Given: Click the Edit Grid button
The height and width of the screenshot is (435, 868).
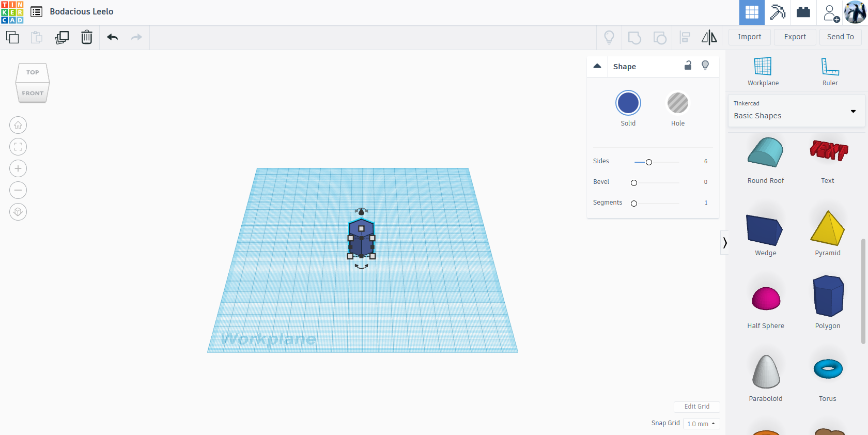Looking at the screenshot, I should 697,407.
